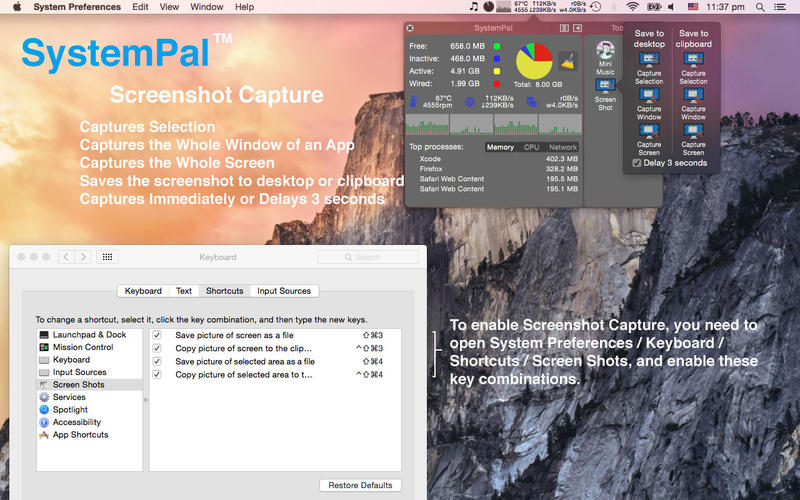Capture Selection under Save to clipboard

tap(693, 68)
